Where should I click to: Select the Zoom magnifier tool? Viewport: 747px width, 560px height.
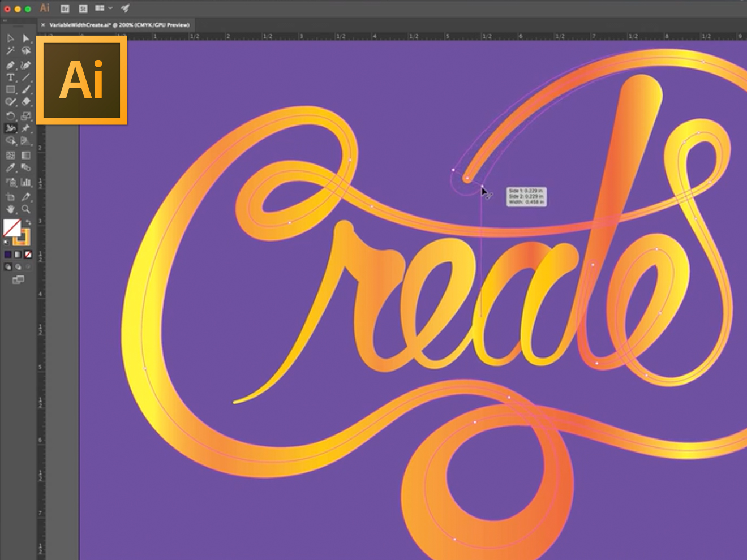coord(26,209)
